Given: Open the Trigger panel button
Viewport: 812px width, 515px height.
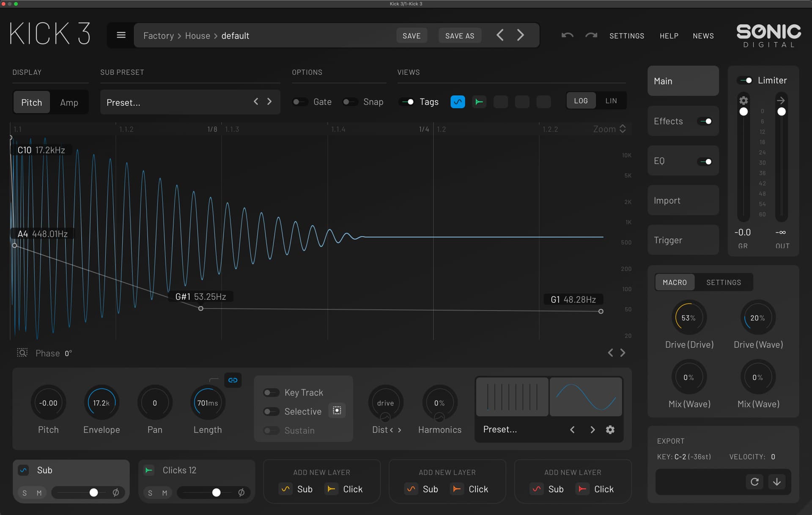Looking at the screenshot, I should coord(683,240).
